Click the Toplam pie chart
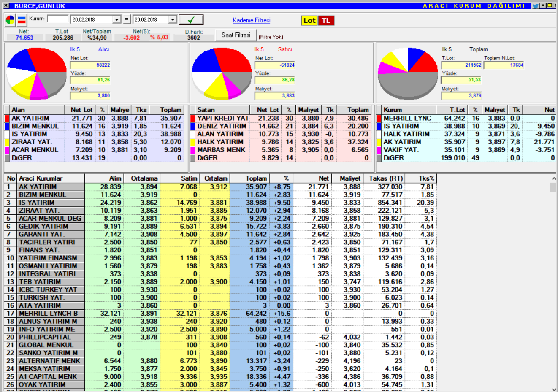The image size is (558, 392). click(x=407, y=73)
